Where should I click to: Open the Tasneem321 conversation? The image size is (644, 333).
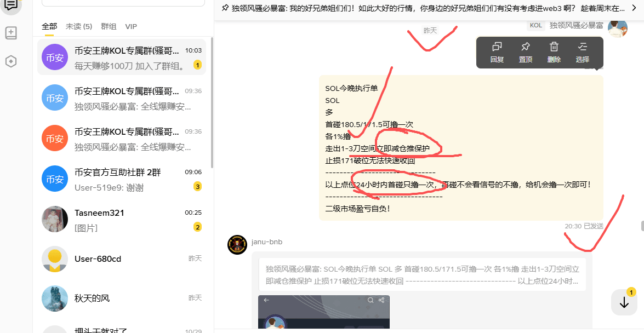click(x=122, y=219)
